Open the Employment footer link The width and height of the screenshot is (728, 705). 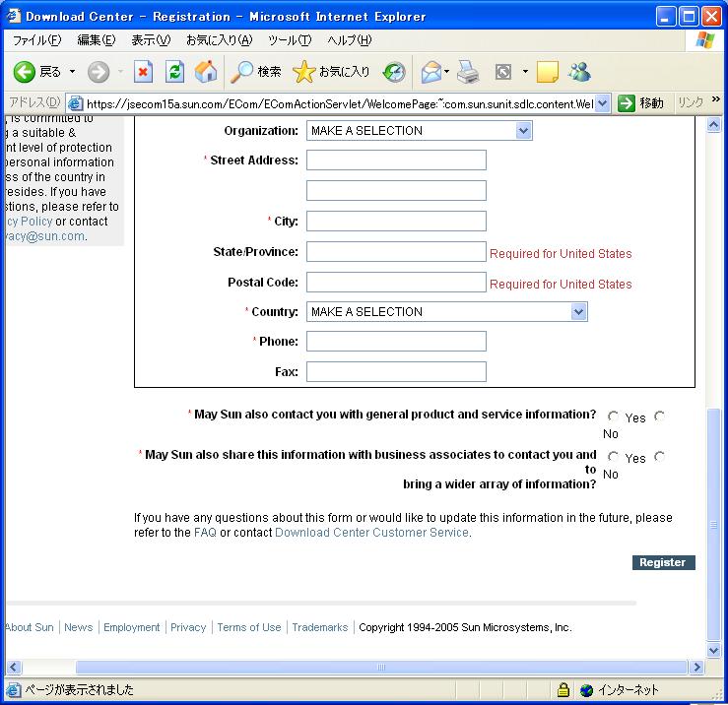pyautogui.click(x=131, y=627)
